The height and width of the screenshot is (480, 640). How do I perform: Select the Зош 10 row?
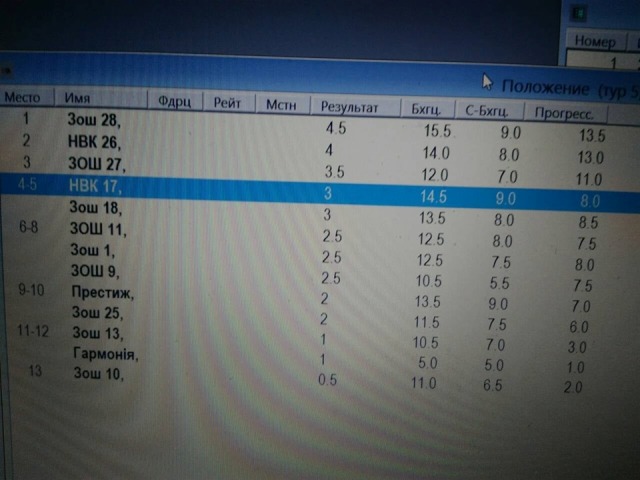click(x=320, y=378)
